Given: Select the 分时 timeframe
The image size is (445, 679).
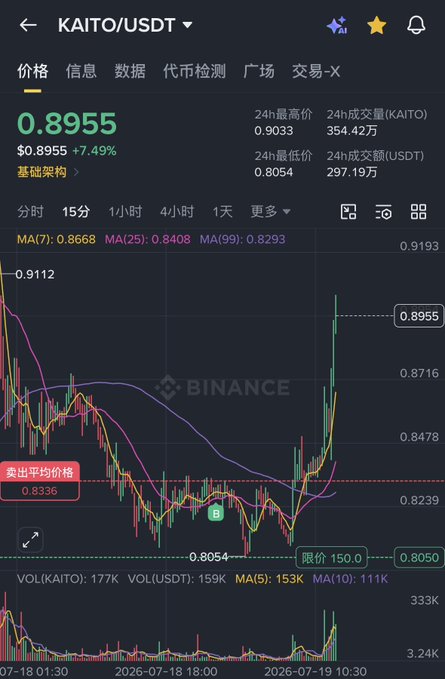Looking at the screenshot, I should (30, 211).
